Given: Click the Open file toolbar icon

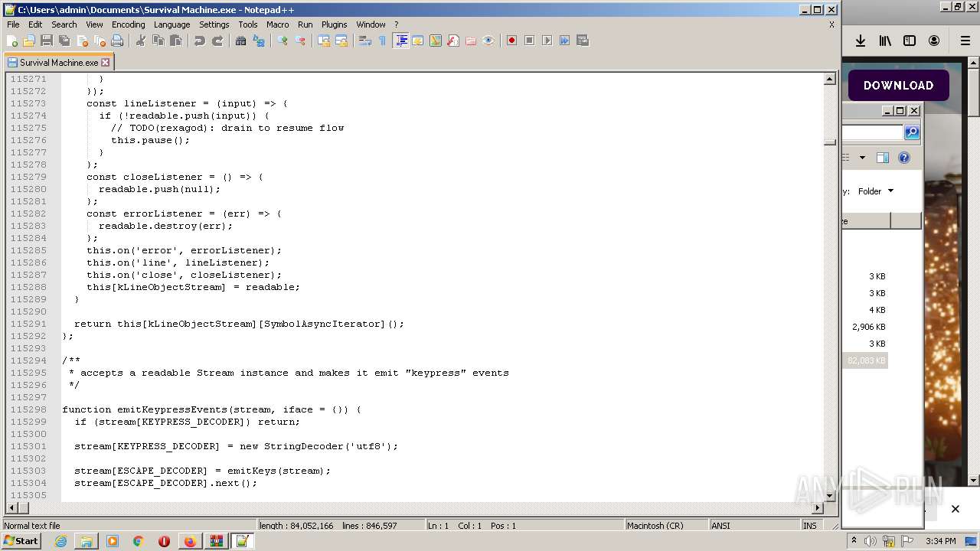Looking at the screenshot, I should 29,41.
